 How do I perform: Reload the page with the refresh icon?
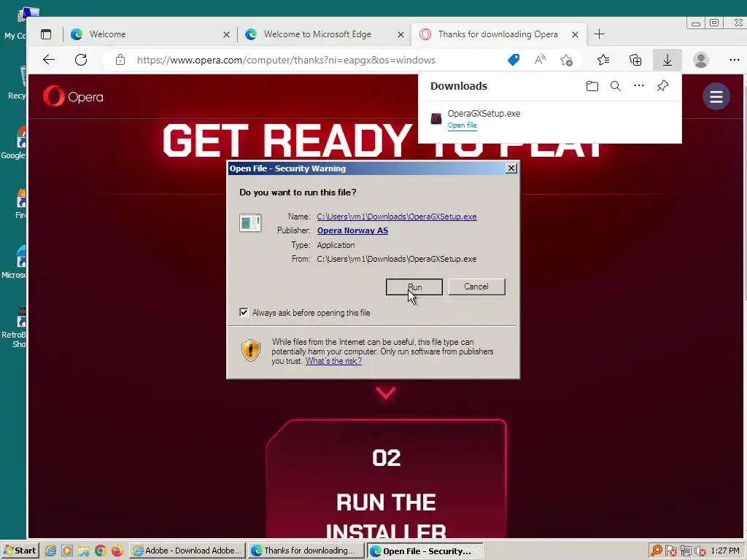[x=81, y=60]
